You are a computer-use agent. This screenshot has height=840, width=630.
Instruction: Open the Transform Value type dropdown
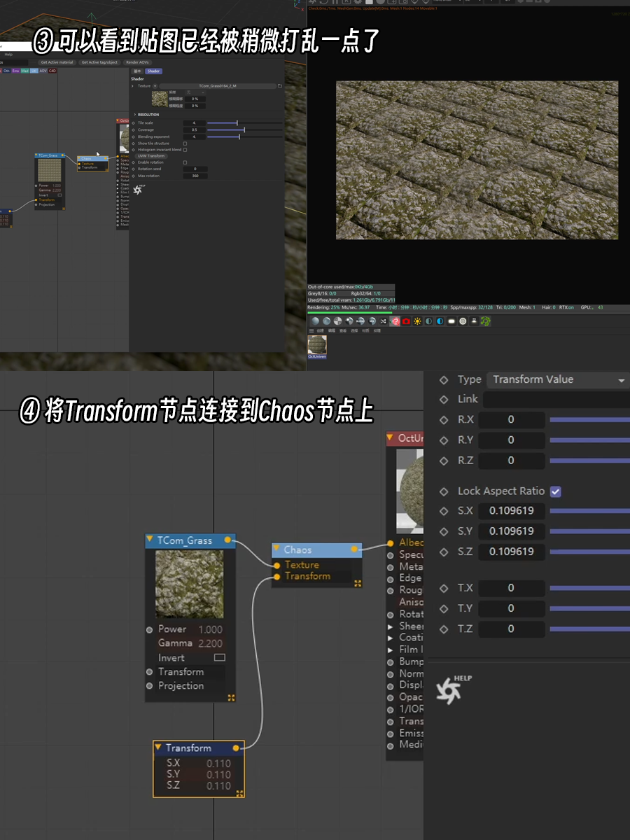coord(556,379)
